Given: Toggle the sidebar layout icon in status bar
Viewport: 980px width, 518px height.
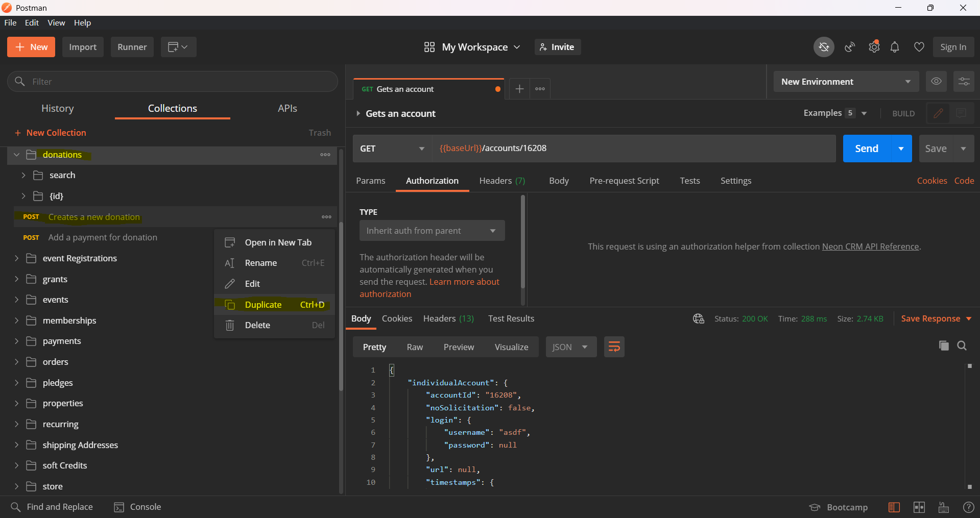Looking at the screenshot, I should (894, 507).
